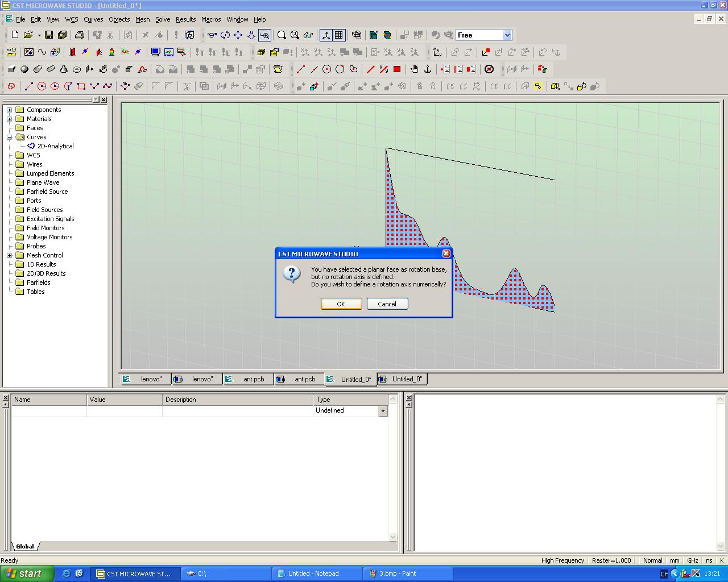Create a Sphere shape
Screen dimensions: 728x582
pyautogui.click(x=24, y=69)
